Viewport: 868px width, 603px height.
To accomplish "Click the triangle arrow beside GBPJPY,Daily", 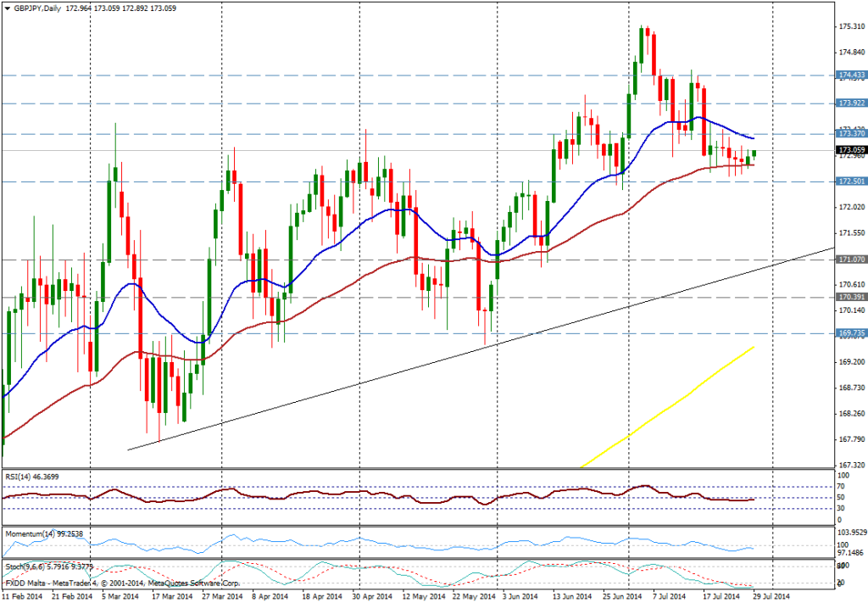I will [x=6, y=7].
